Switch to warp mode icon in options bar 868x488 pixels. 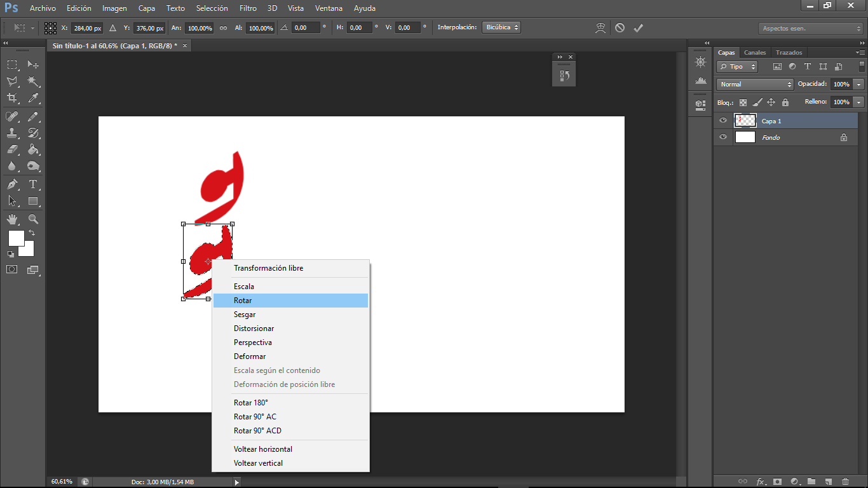click(x=600, y=28)
